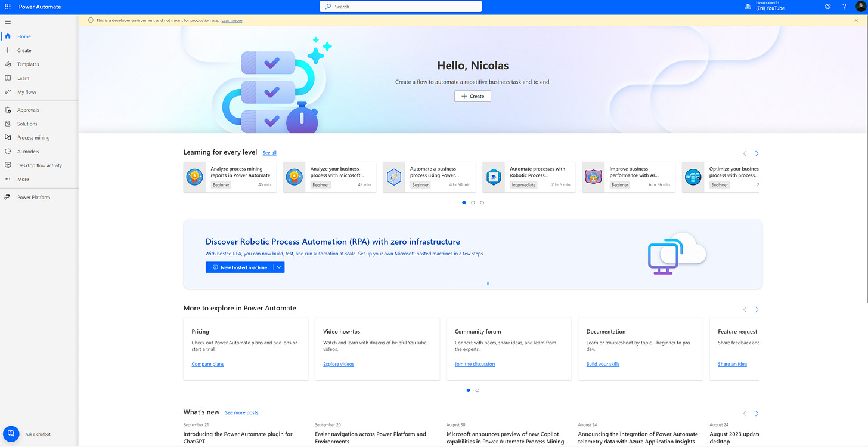Select first explore carousel page dot

tap(469, 390)
